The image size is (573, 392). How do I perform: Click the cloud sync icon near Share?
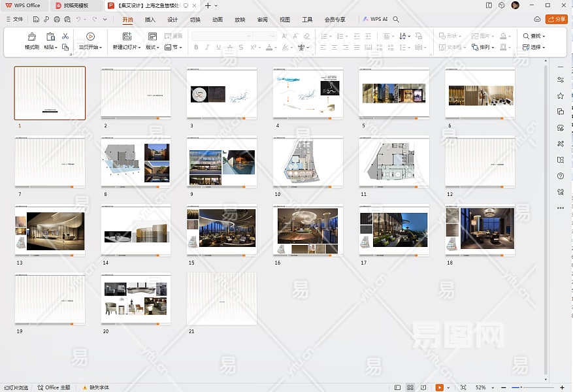click(537, 20)
